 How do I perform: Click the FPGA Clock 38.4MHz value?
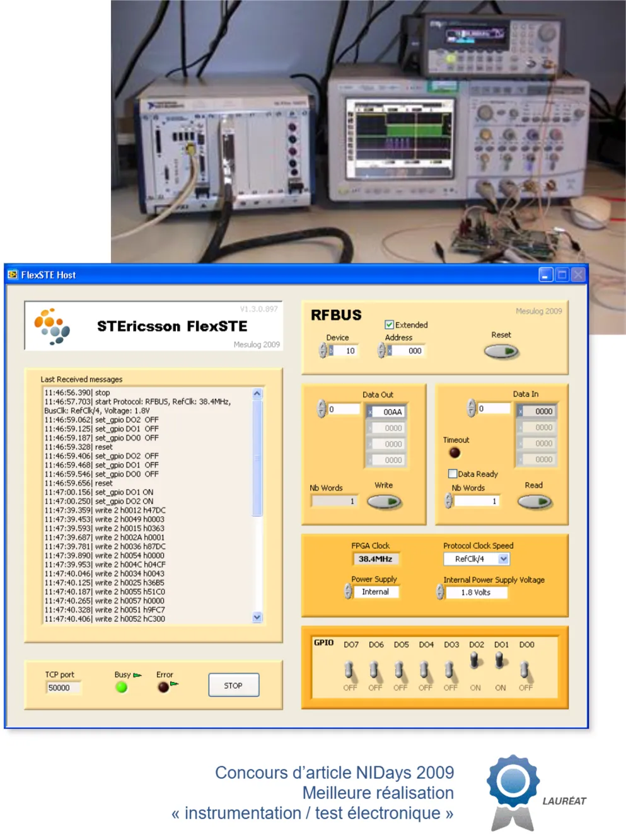[x=375, y=559]
